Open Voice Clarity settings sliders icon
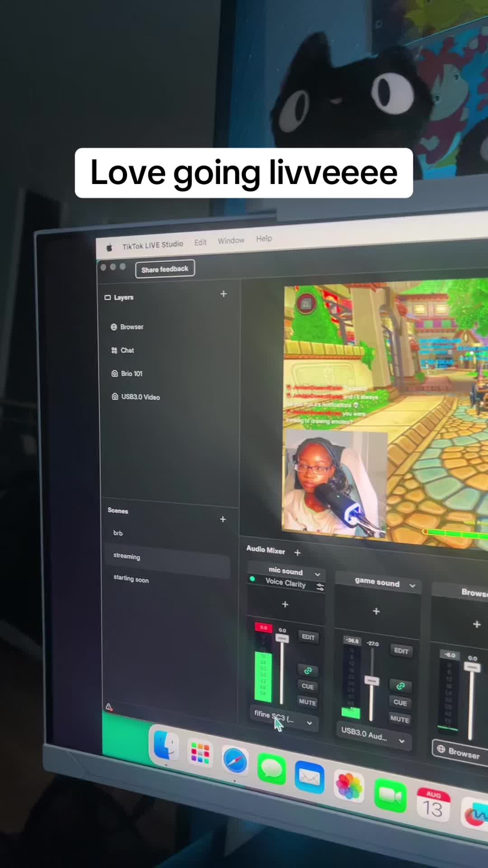 click(320, 587)
